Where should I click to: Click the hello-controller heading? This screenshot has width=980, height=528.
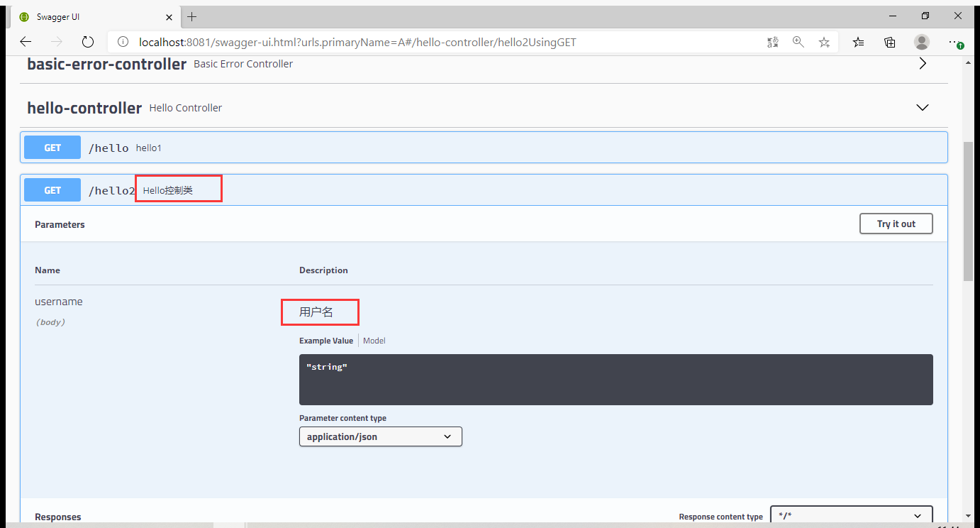pos(84,108)
